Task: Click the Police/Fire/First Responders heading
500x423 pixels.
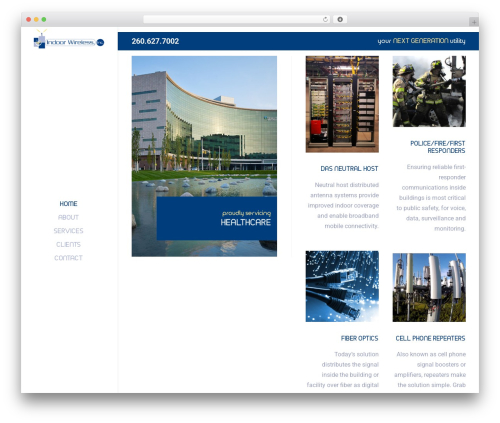Action: (x=438, y=147)
